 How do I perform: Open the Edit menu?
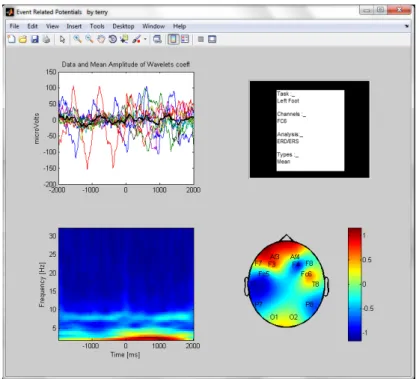32,26
